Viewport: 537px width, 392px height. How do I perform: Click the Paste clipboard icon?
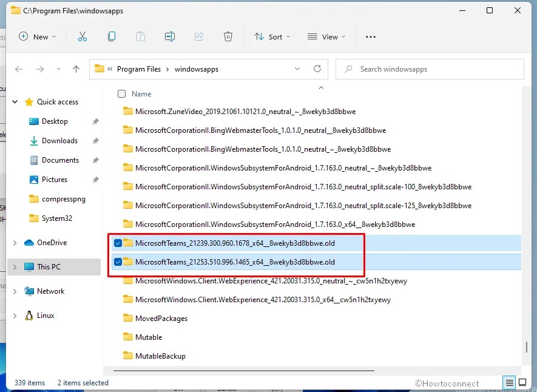[x=140, y=36]
